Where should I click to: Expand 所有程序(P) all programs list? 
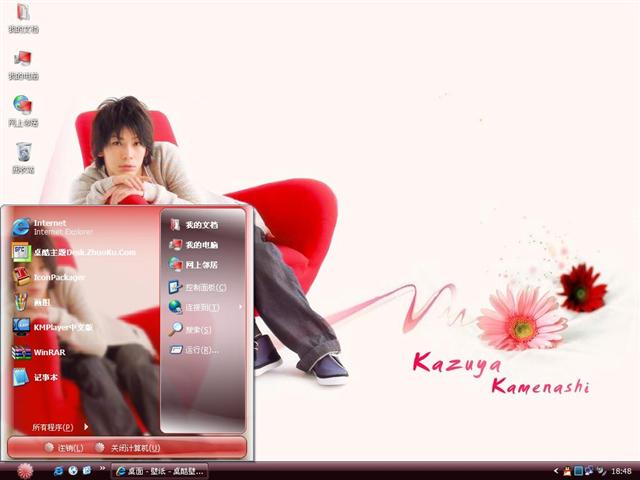pos(60,427)
